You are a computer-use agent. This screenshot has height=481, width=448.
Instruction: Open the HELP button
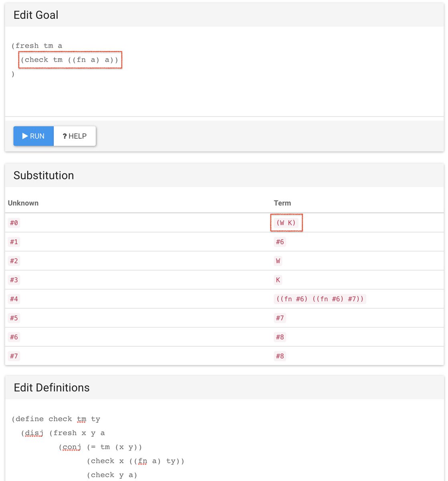(x=75, y=136)
